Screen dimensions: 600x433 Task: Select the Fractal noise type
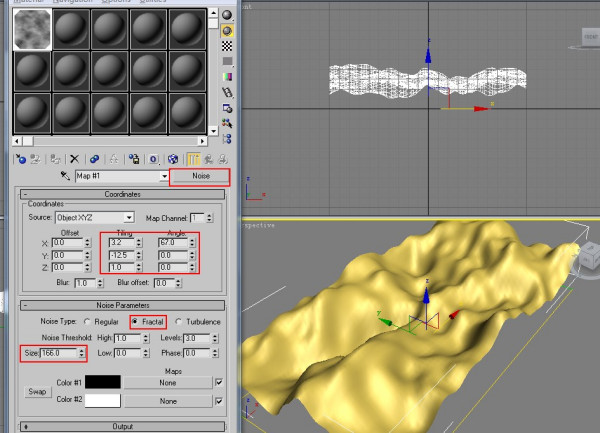tap(135, 322)
